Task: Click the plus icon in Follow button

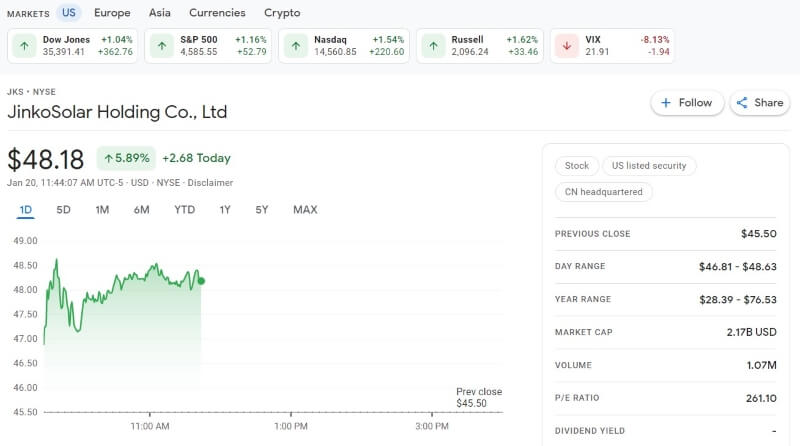Action: (666, 103)
